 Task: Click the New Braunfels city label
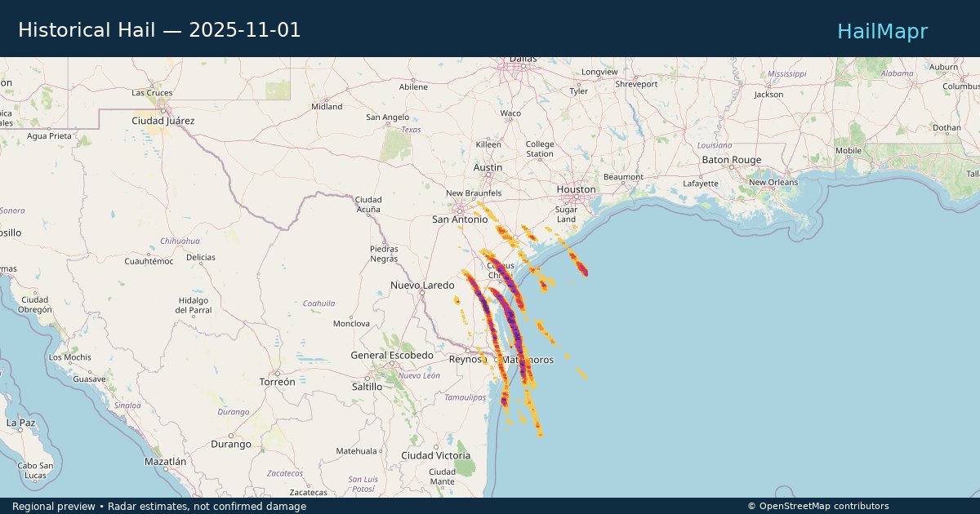pyautogui.click(x=473, y=193)
